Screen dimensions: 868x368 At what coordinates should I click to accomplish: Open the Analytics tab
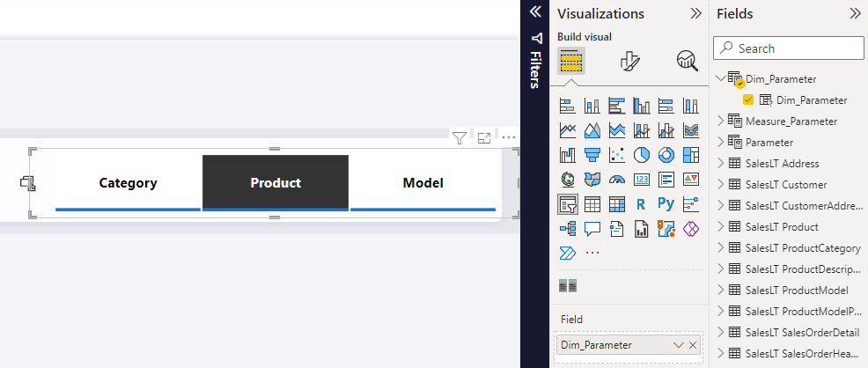[688, 61]
